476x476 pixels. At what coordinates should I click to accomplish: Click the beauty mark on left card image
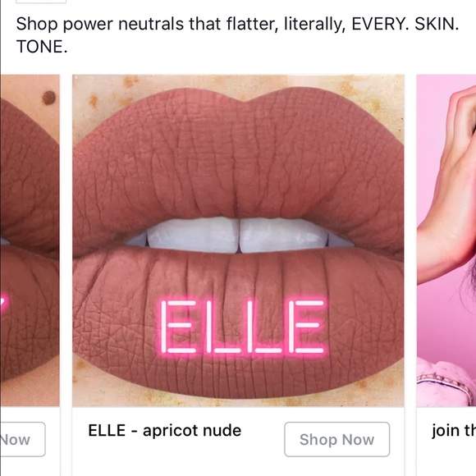coord(49,98)
